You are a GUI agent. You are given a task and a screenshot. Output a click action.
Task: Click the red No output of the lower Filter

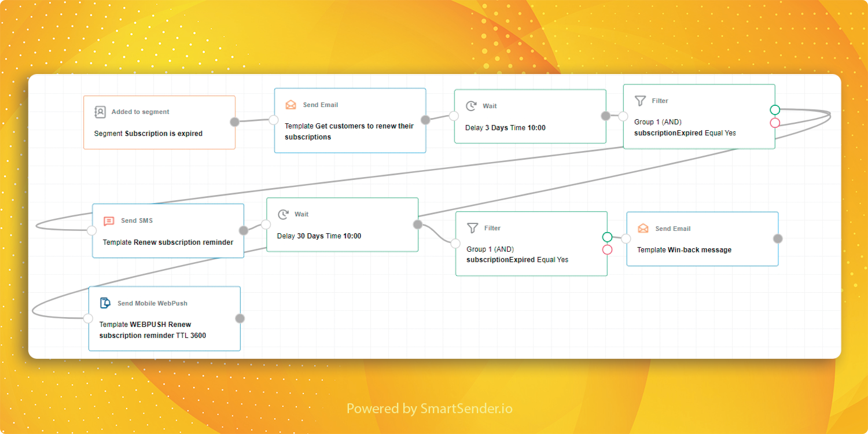click(x=607, y=250)
